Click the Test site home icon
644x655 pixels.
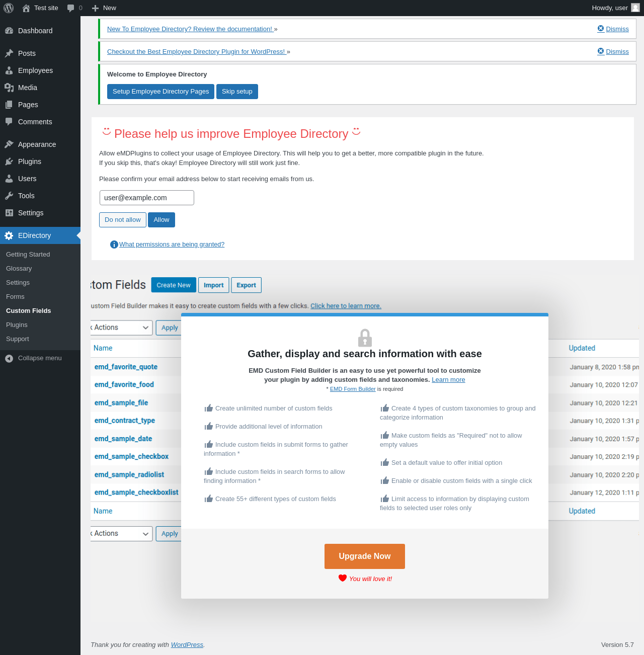[26, 8]
